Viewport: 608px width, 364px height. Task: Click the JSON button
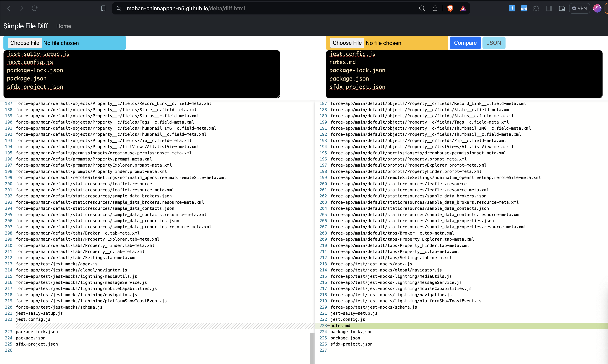494,43
